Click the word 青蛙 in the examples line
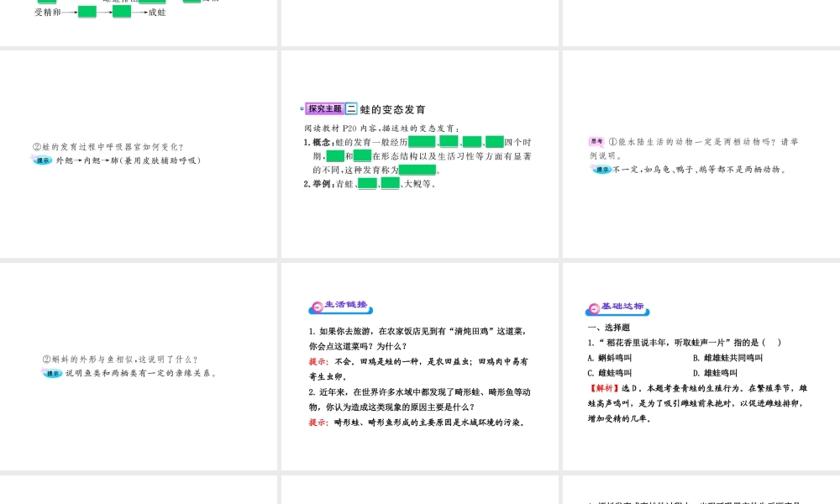840x504 pixels. (345, 184)
